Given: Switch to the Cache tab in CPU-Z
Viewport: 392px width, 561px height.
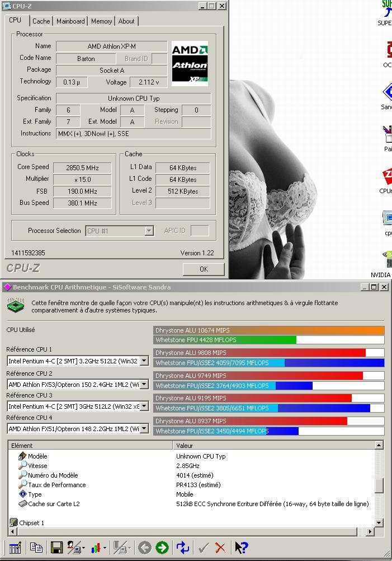Looking at the screenshot, I should [x=41, y=21].
